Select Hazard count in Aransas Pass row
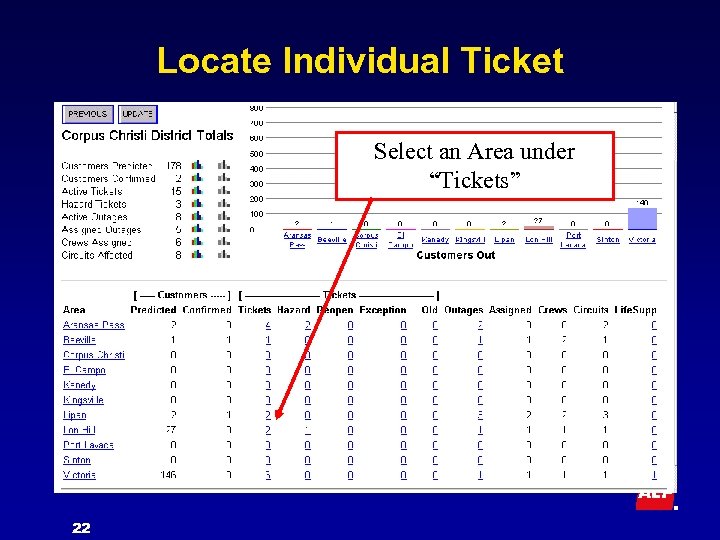Screen dimensions: 720x540 pyautogui.click(x=308, y=325)
